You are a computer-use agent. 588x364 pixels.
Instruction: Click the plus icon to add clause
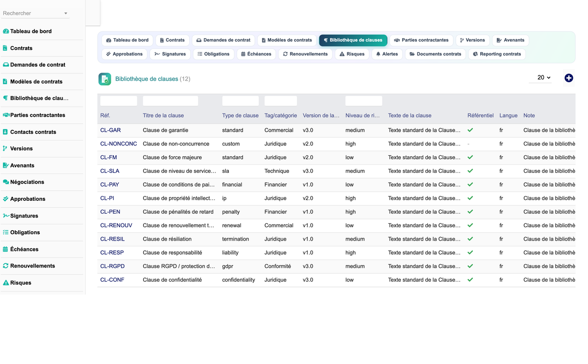(569, 78)
